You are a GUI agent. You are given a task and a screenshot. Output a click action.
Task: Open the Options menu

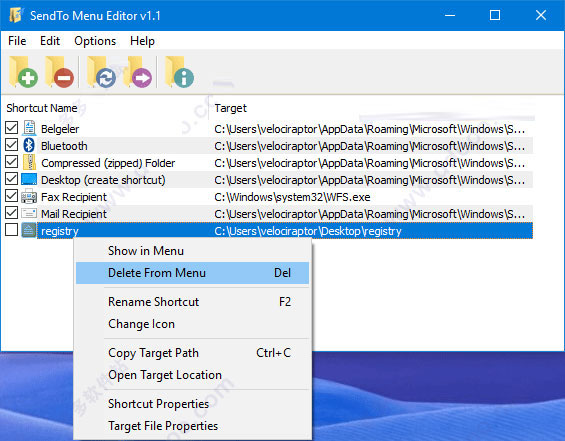tap(95, 41)
